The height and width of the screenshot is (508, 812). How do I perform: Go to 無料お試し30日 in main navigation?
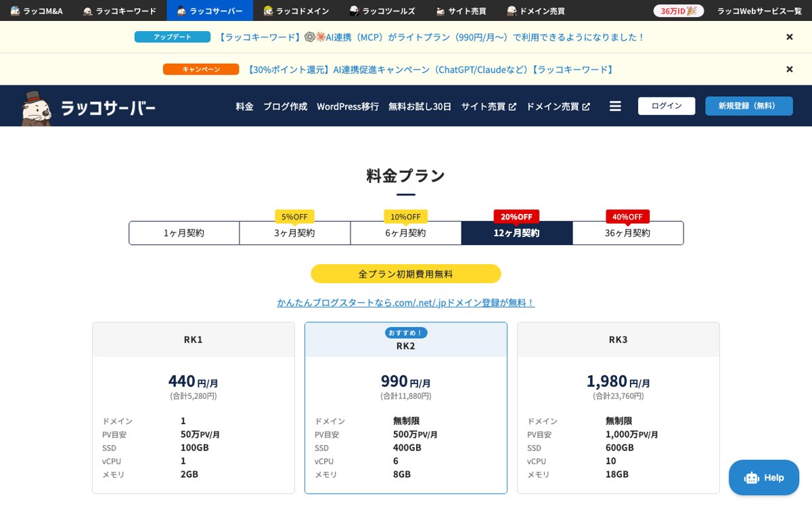pyautogui.click(x=420, y=106)
